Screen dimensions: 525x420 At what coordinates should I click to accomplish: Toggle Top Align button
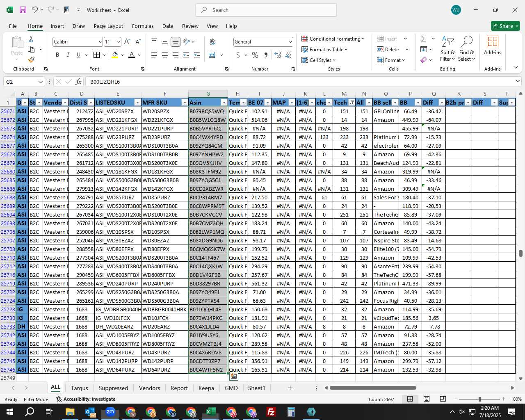coord(154,41)
